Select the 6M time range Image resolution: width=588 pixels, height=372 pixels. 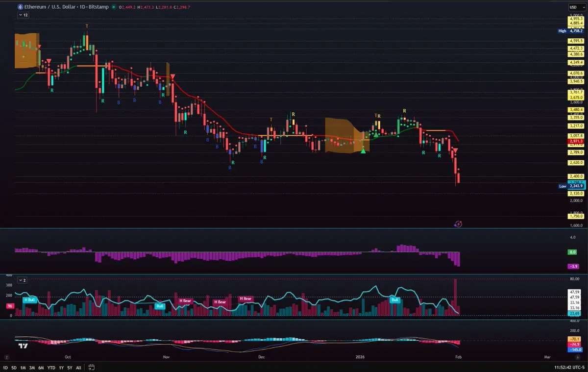click(x=41, y=367)
